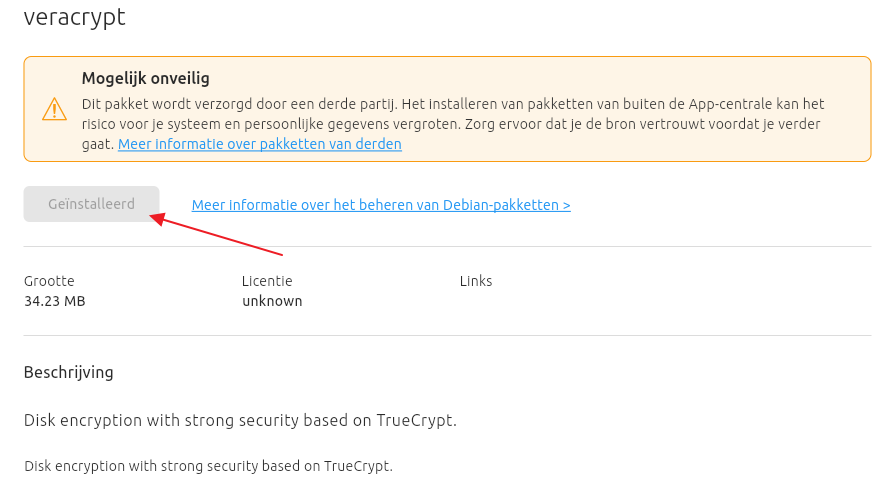The height and width of the screenshot is (500, 891).
Task: Select the unknown license value
Action: [272, 301]
